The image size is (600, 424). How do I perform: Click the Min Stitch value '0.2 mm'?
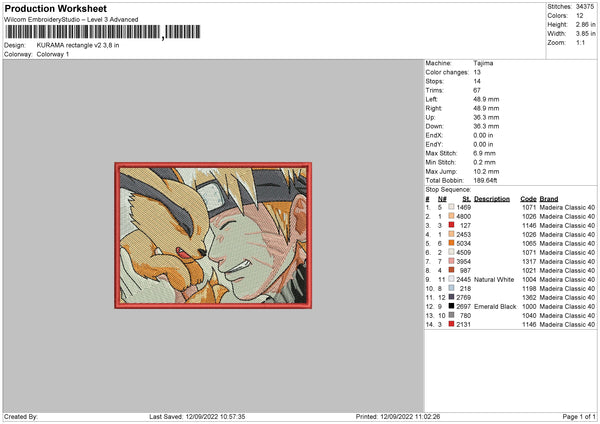tap(484, 163)
